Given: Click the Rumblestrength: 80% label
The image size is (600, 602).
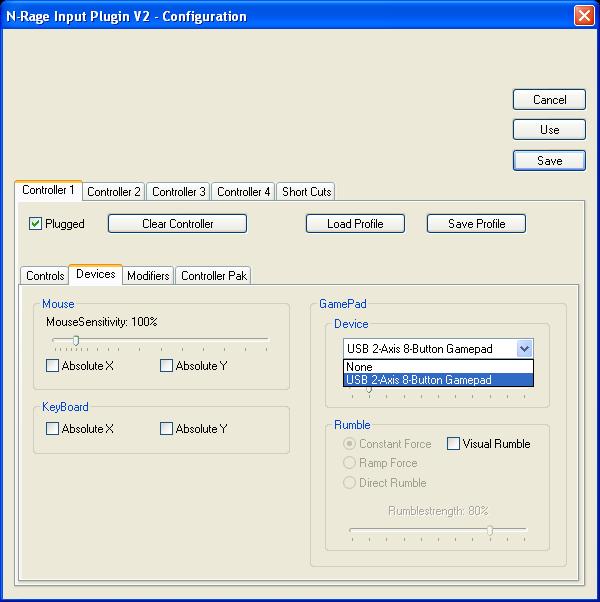Looking at the screenshot, I should point(438,511).
